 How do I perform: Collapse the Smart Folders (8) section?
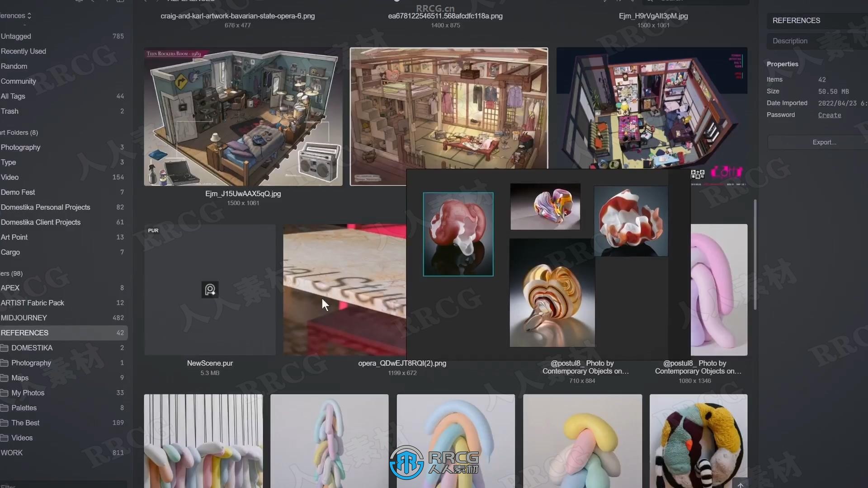[x=19, y=132]
